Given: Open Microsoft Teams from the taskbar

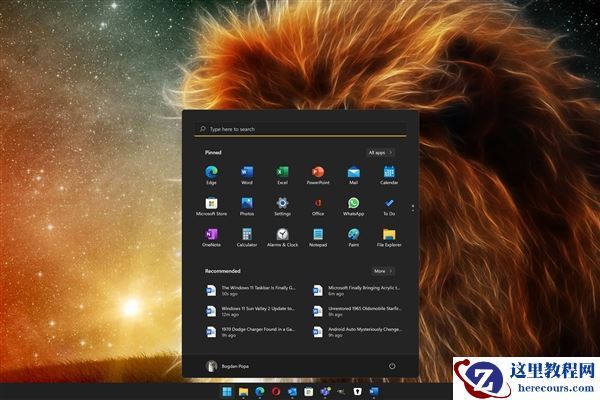Looking at the screenshot, I should [325, 391].
